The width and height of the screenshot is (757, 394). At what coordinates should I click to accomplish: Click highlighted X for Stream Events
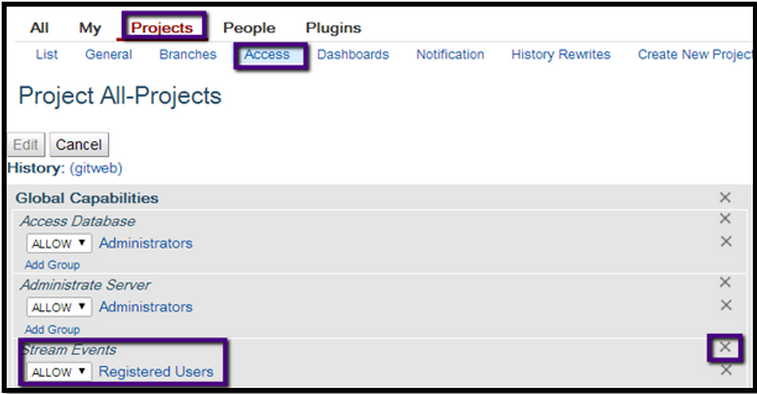(x=725, y=347)
